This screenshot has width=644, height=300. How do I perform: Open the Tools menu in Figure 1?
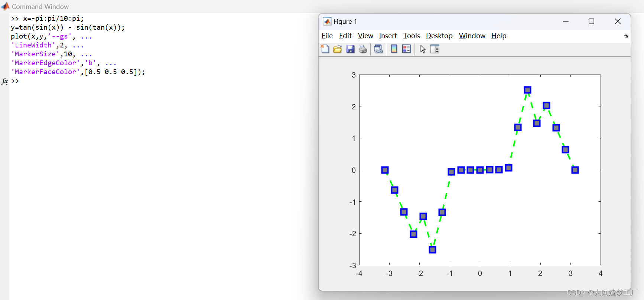pyautogui.click(x=412, y=36)
